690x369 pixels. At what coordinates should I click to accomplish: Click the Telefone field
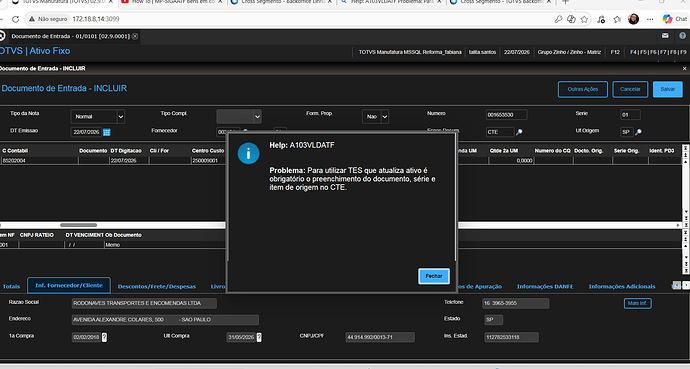tap(516, 303)
